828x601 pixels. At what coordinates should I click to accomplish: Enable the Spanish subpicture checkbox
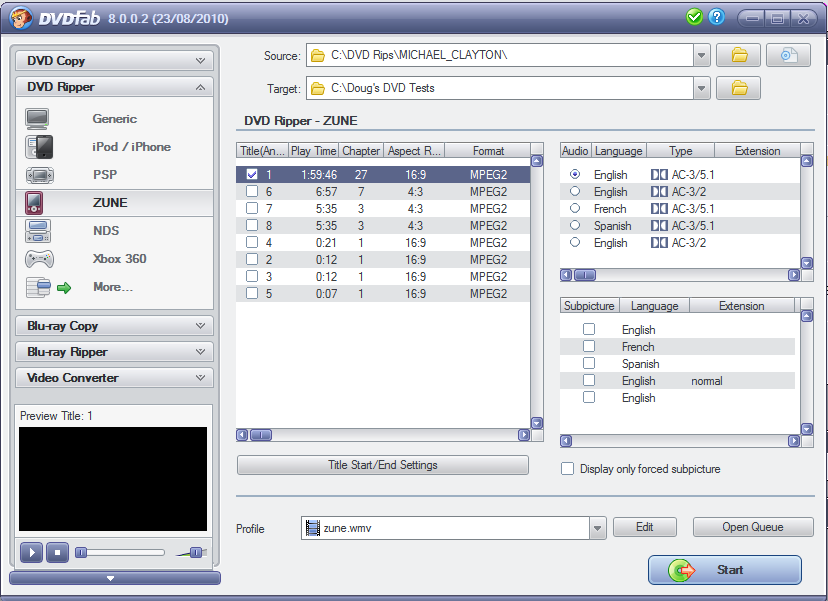click(589, 363)
